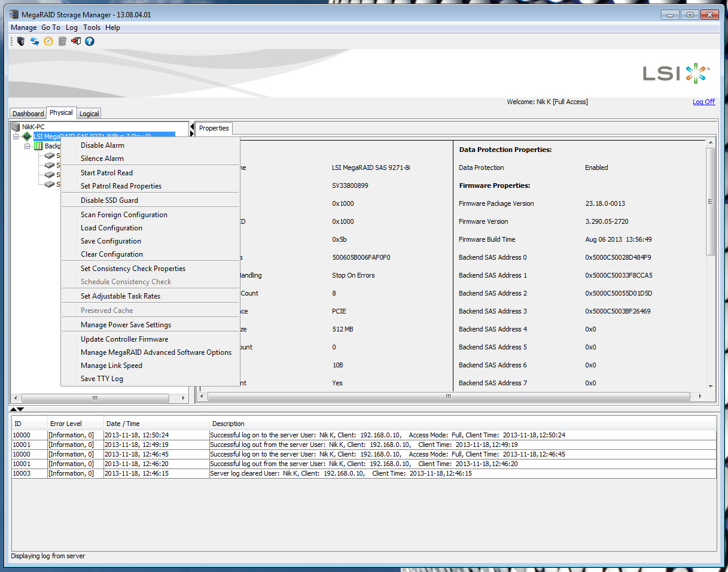Select Set Adjustable Task Rates
728x572 pixels.
pos(120,296)
